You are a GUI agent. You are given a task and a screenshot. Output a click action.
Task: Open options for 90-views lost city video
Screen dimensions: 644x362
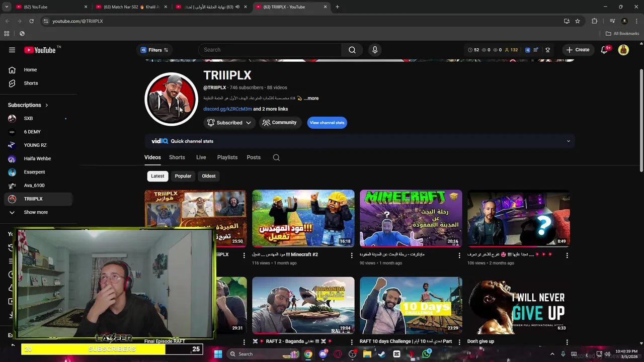pos(459,255)
